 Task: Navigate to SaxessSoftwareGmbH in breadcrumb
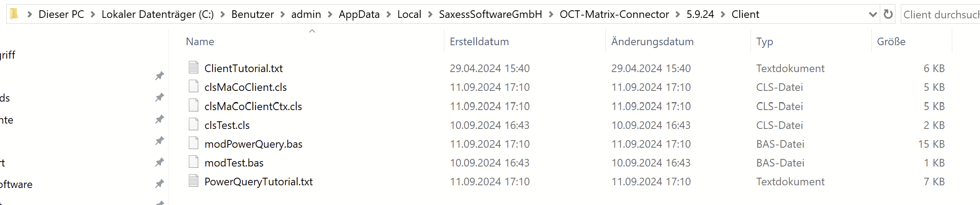point(490,14)
